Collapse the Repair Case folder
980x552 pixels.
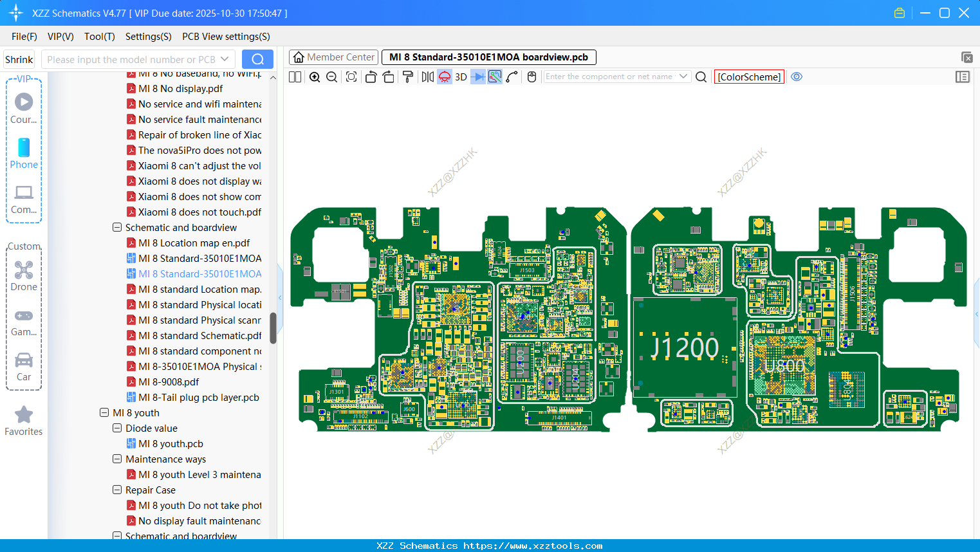click(117, 490)
